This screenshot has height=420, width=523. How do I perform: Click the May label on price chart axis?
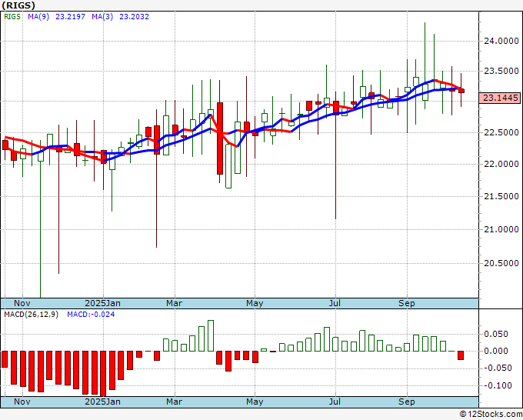(255, 303)
